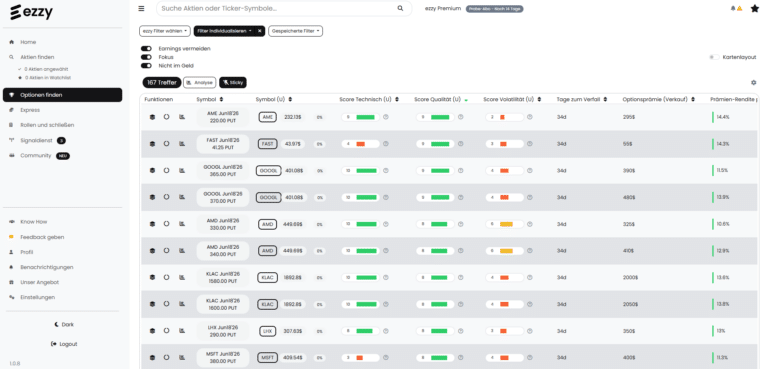Switch to Dark mode
768x369 pixels.
click(64, 325)
